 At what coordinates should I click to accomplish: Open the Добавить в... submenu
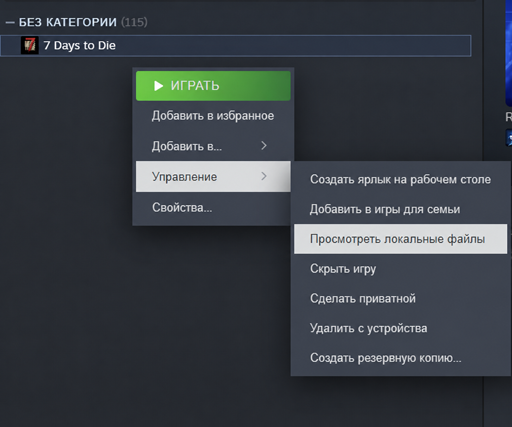(213, 146)
